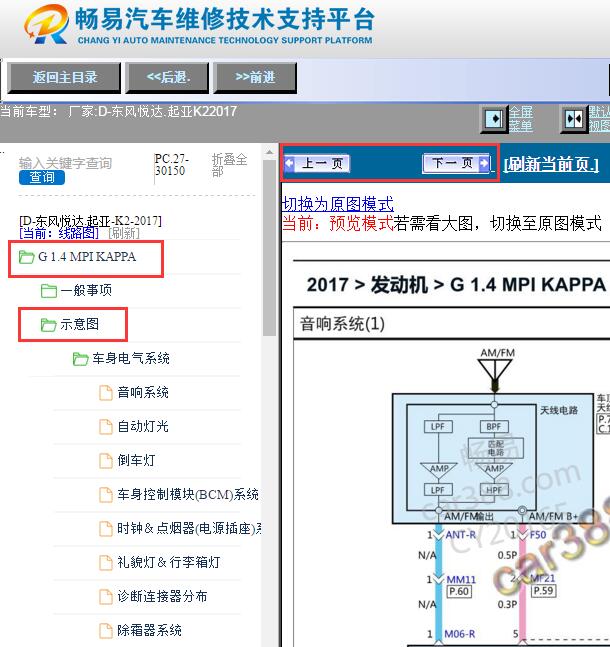The width and height of the screenshot is (610, 647).
Task: Click the MM11 connector label
Action: pos(461,579)
